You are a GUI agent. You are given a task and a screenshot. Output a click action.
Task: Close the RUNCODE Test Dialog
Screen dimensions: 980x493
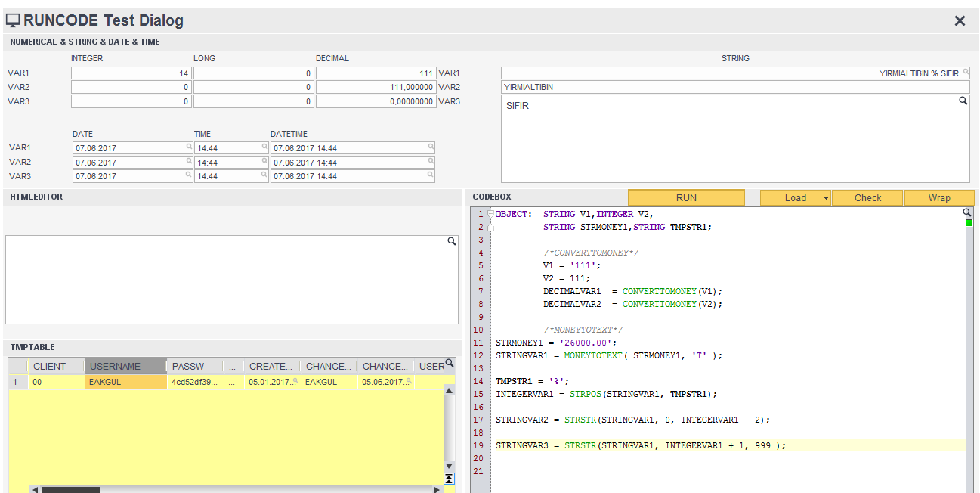coord(960,21)
